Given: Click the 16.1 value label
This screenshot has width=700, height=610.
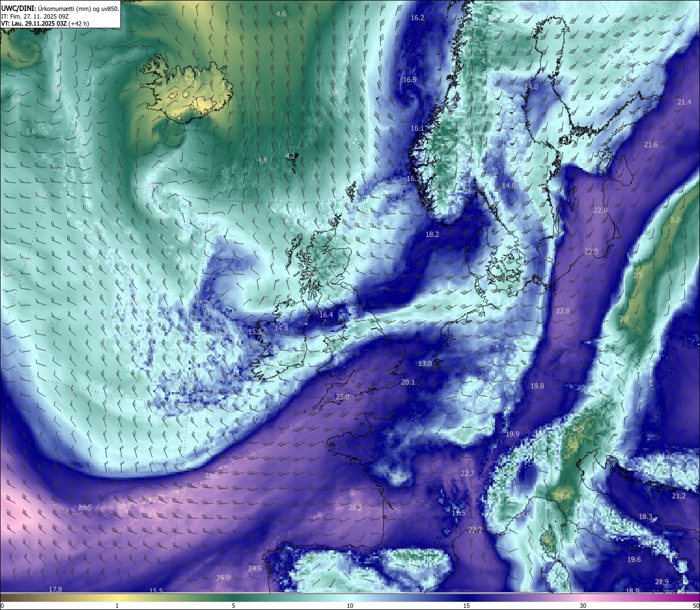Looking at the screenshot, I should pyautogui.click(x=417, y=128).
